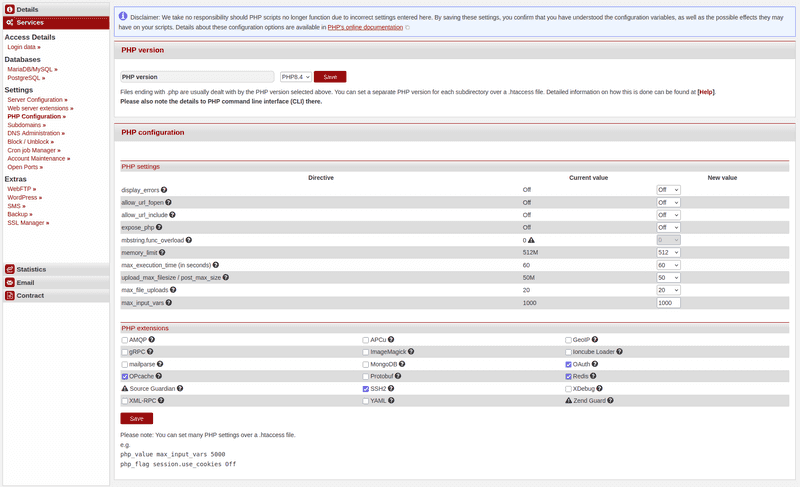
Task: Open max_execution_time new value dropdown
Action: (x=667, y=265)
